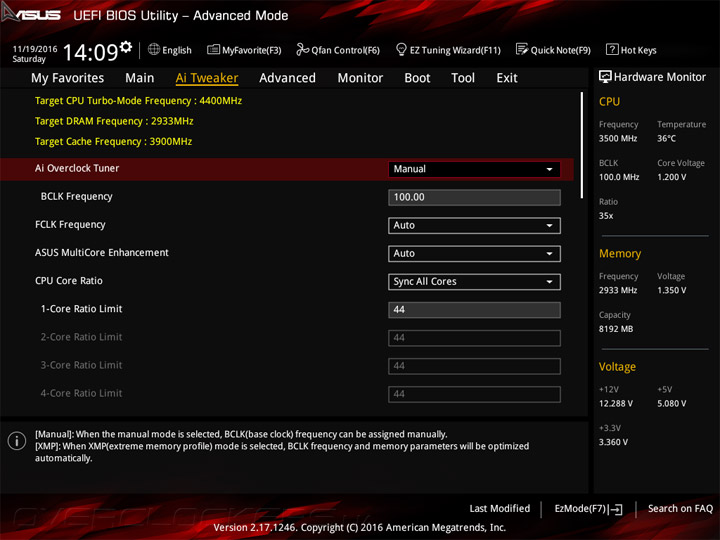Click the 4-Core Ratio Limit field

point(474,394)
